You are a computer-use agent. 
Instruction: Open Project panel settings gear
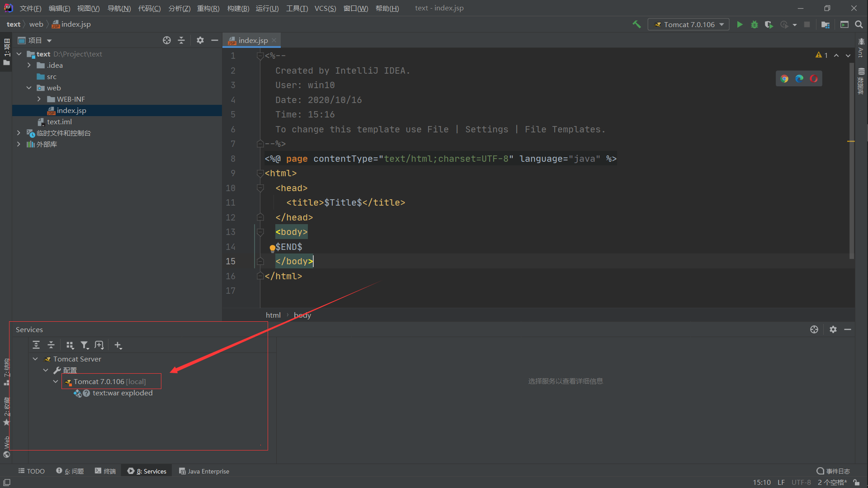click(x=200, y=40)
